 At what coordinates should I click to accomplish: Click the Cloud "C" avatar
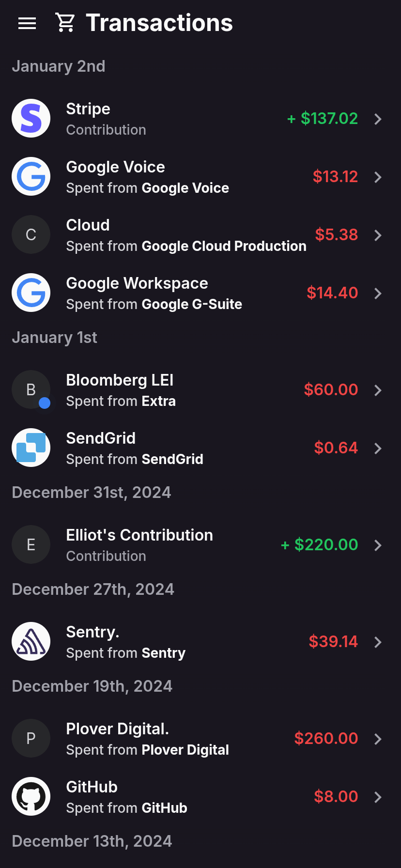click(x=31, y=234)
